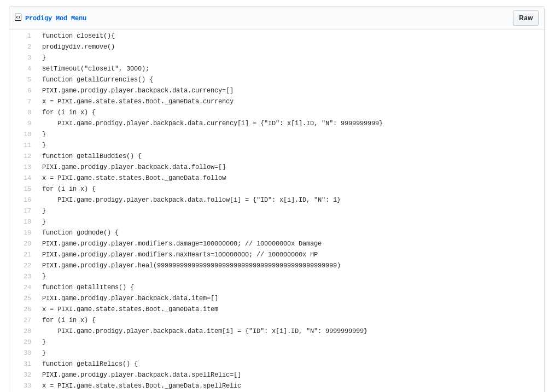
Task: Select line number 22 containing the heal call
Action: [x=27, y=266]
